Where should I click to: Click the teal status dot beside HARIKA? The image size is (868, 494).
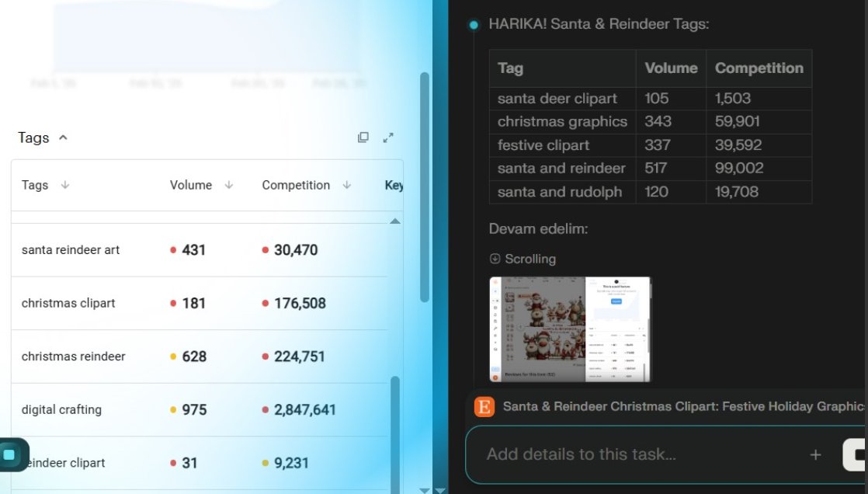pyautogui.click(x=474, y=24)
